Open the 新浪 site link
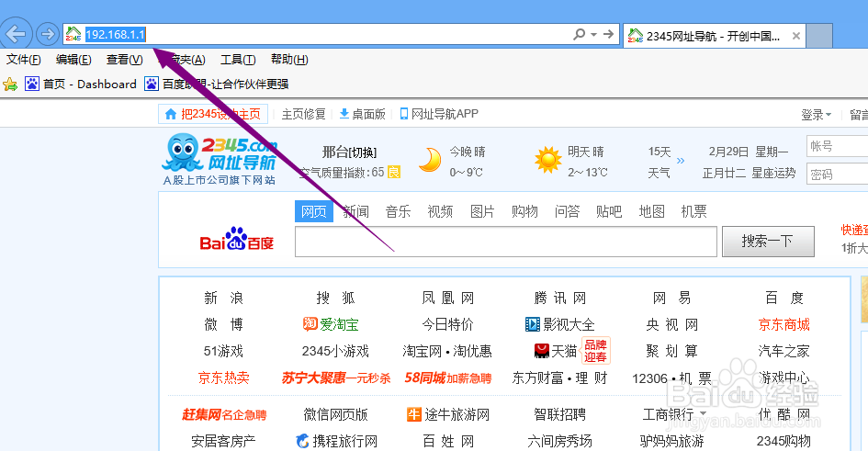868x451 pixels. (x=223, y=299)
